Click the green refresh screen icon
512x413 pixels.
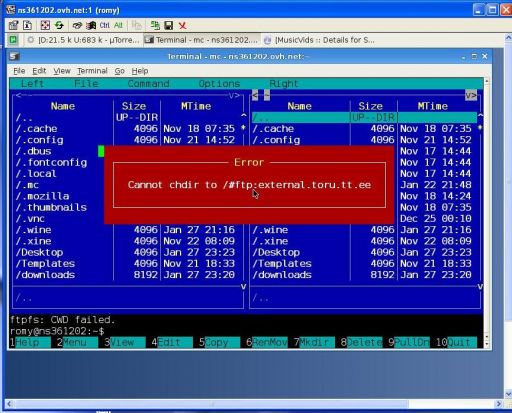pyautogui.click(x=59, y=25)
